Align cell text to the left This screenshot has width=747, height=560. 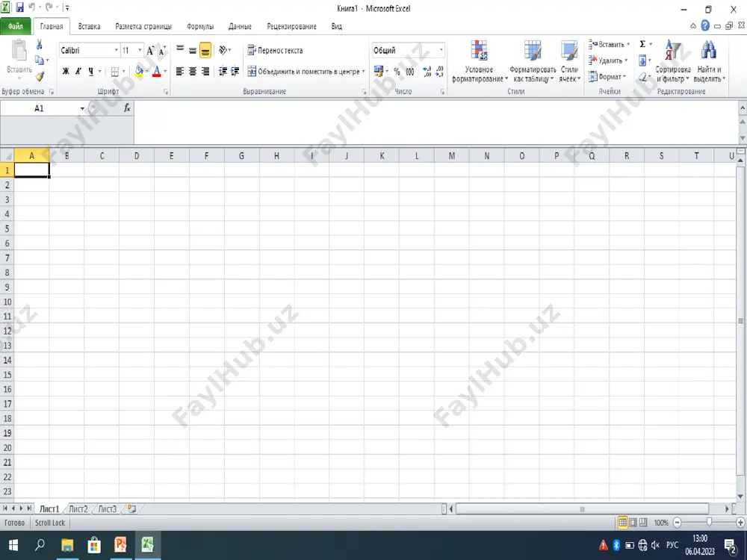coord(180,72)
